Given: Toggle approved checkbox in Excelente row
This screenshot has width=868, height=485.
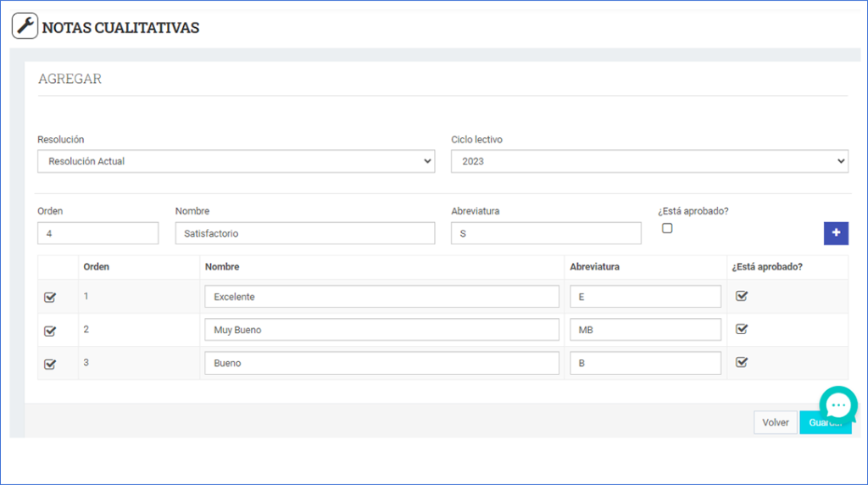Looking at the screenshot, I should pyautogui.click(x=742, y=296).
